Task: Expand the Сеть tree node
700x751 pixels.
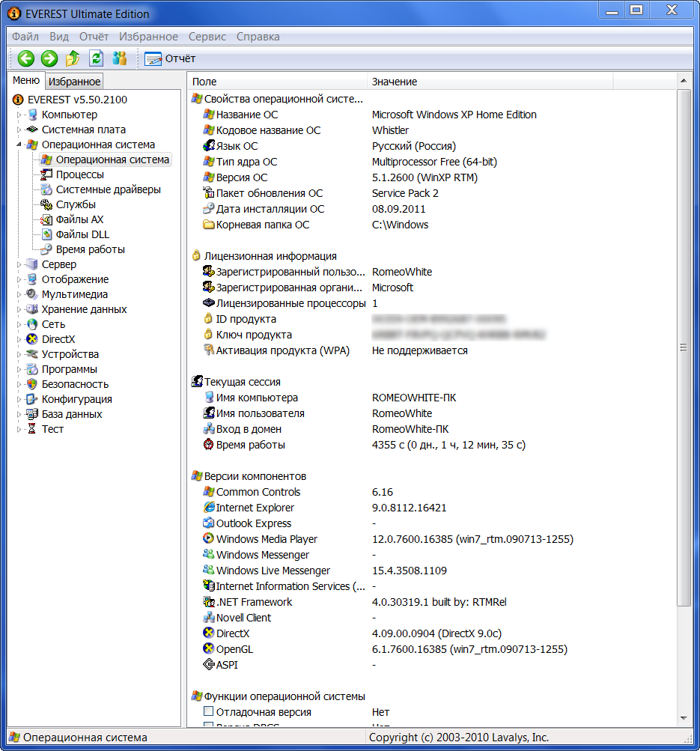Action: pyautogui.click(x=19, y=324)
